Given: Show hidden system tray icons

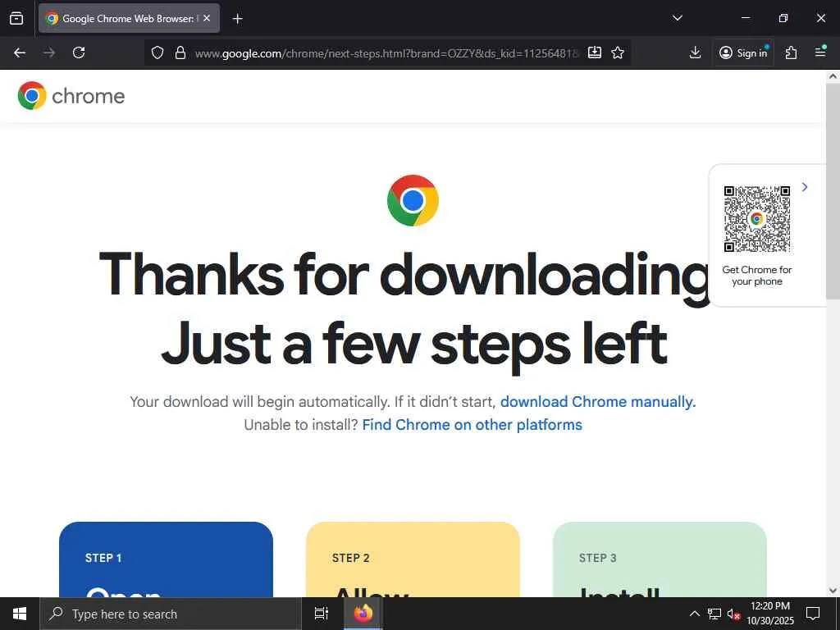Looking at the screenshot, I should [694, 614].
